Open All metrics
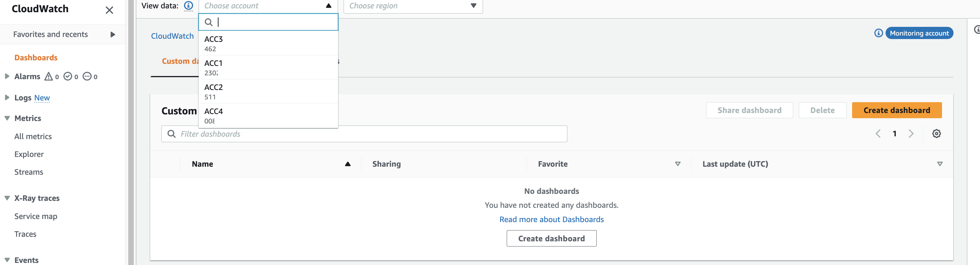The image size is (980, 265). click(33, 136)
